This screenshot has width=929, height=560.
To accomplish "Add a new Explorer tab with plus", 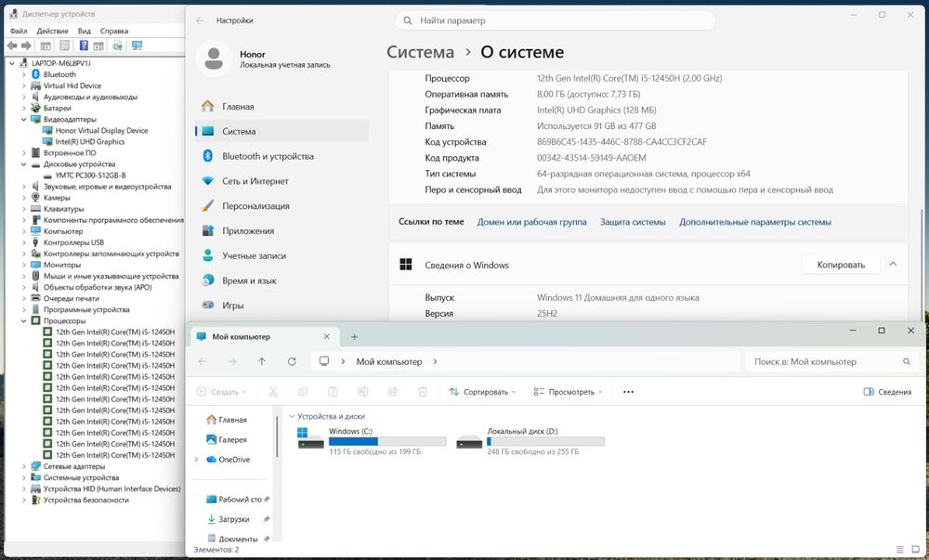I will (354, 337).
